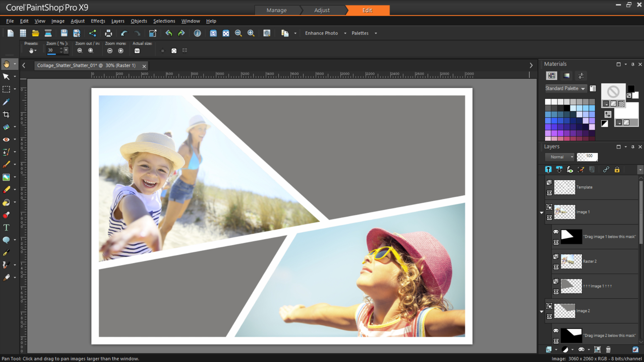Click the Share icon in the toolbar
The image size is (644, 362).
pos(93,33)
